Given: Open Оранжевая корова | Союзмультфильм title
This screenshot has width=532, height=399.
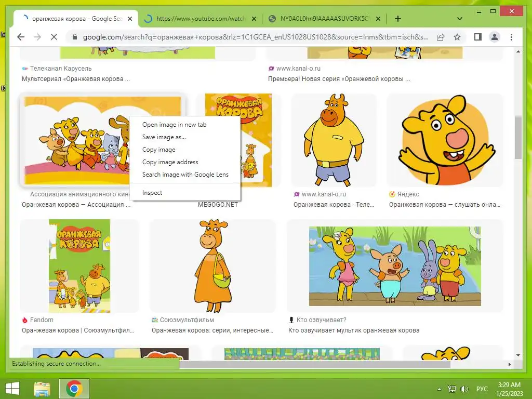Looking at the screenshot, I should tap(78, 330).
